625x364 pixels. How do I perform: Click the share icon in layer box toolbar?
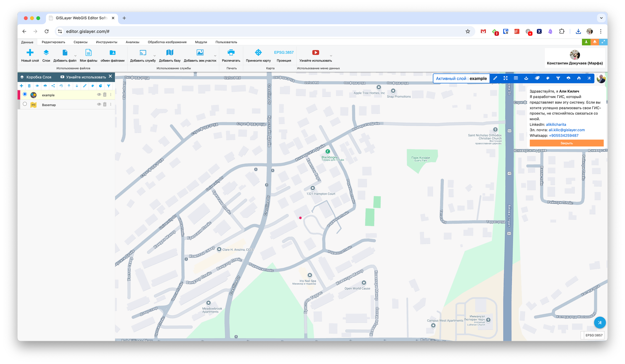pyautogui.click(x=53, y=86)
